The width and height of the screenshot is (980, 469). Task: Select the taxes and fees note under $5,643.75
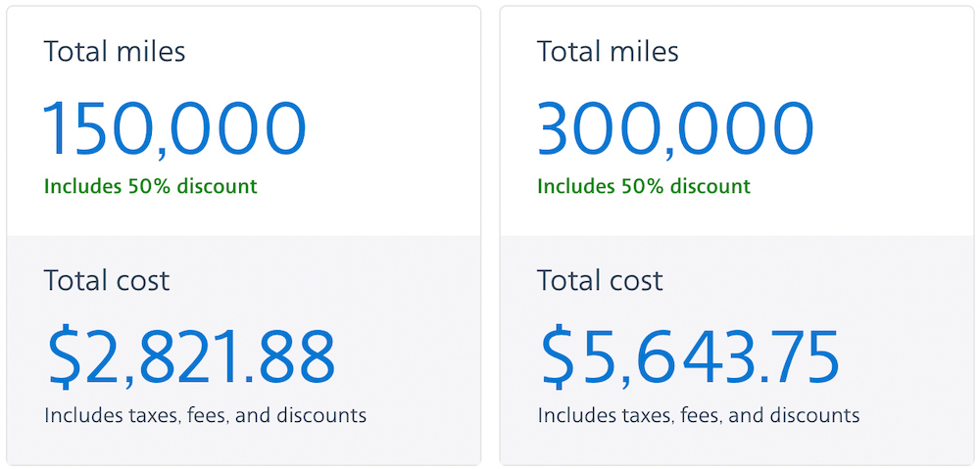point(699,415)
